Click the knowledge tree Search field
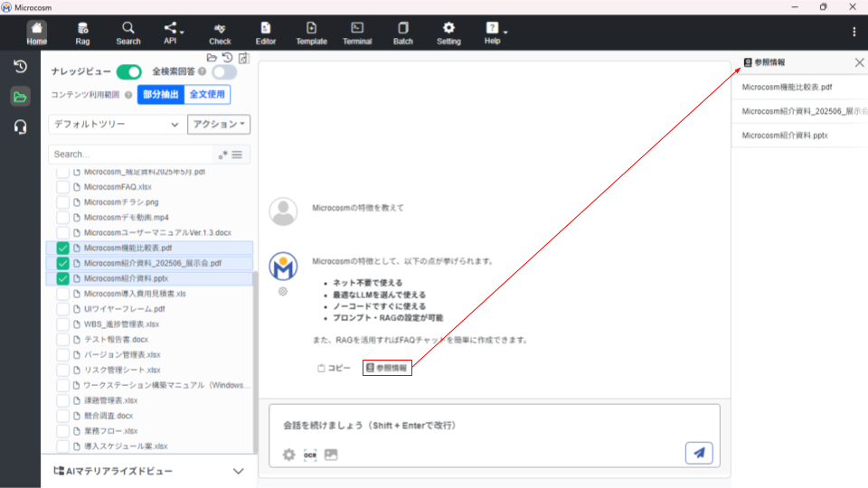 (132, 155)
